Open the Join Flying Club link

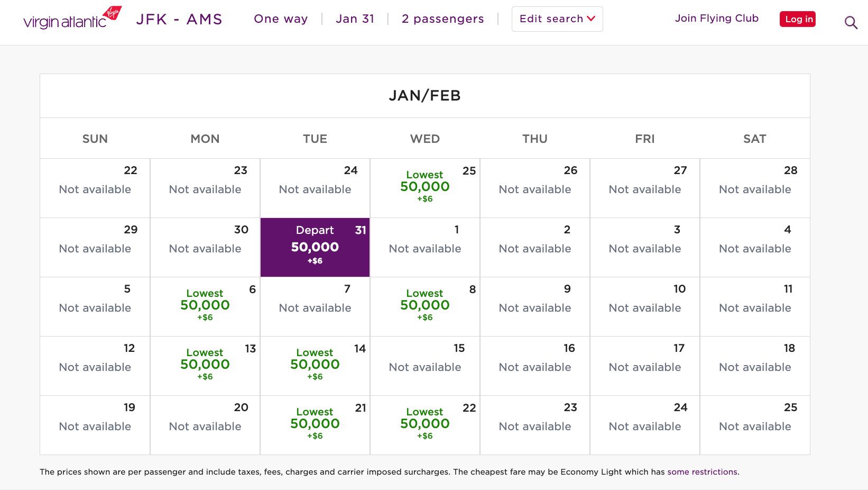716,19
